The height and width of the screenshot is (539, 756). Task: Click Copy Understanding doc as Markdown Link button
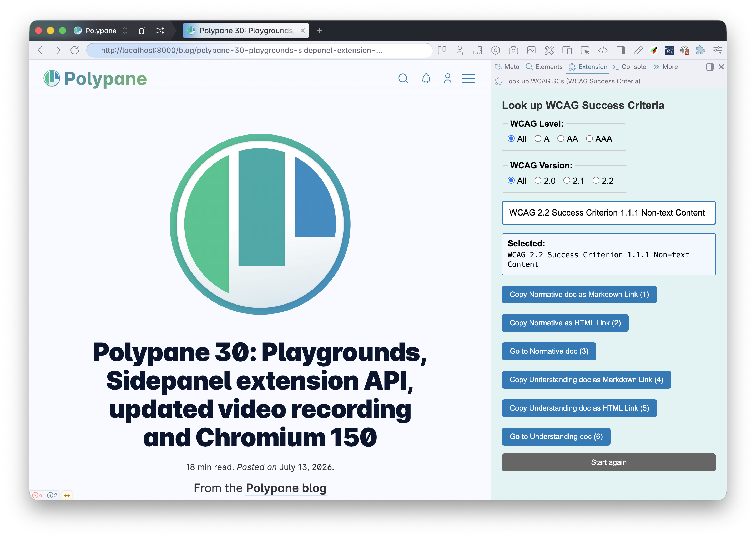click(587, 380)
